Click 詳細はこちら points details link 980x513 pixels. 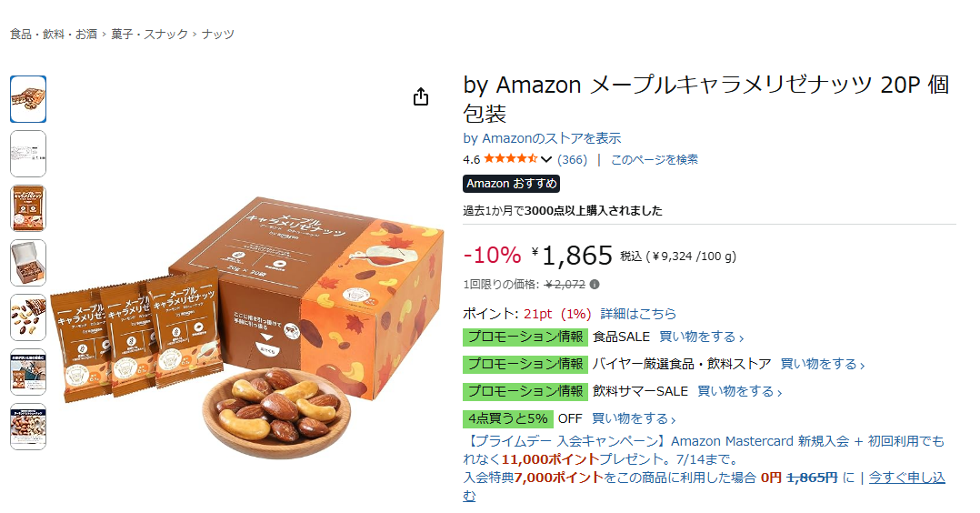coord(638,314)
